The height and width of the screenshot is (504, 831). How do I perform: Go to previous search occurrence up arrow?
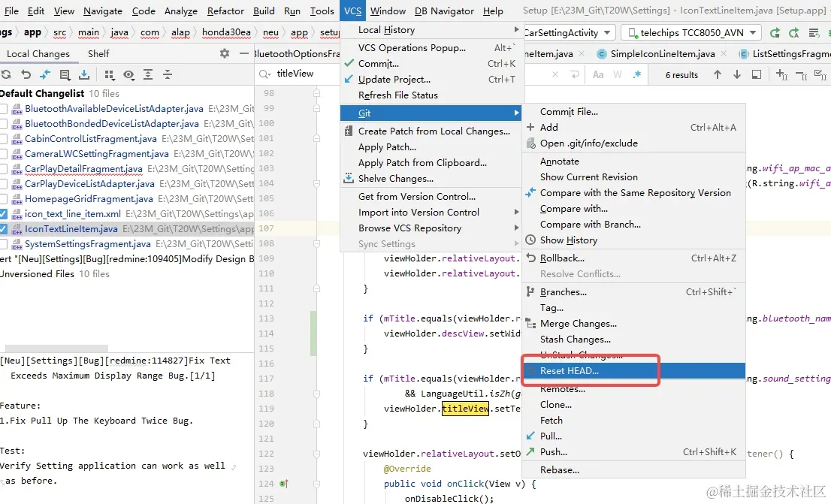click(x=717, y=74)
